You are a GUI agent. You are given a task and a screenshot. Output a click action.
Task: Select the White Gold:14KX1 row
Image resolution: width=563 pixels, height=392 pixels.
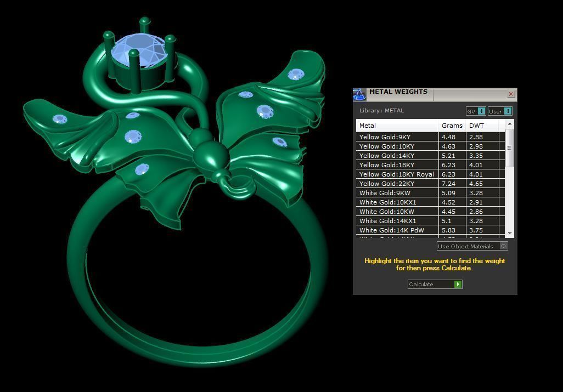click(430, 221)
